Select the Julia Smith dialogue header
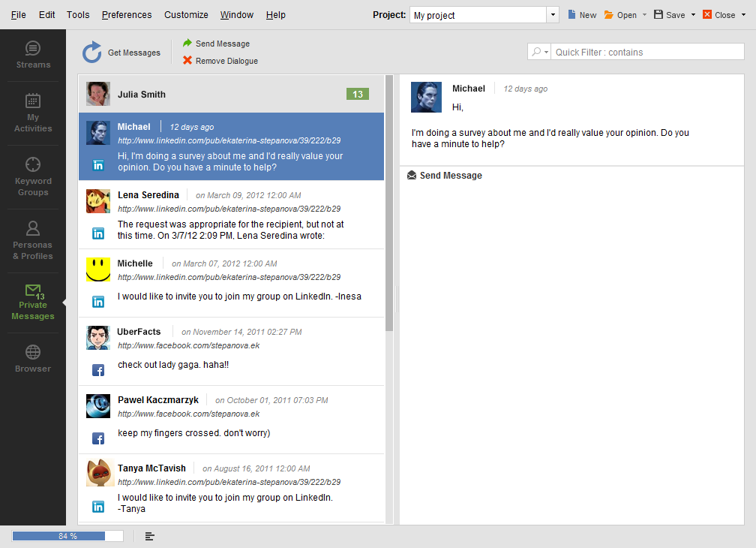This screenshot has width=756, height=548. pos(232,94)
